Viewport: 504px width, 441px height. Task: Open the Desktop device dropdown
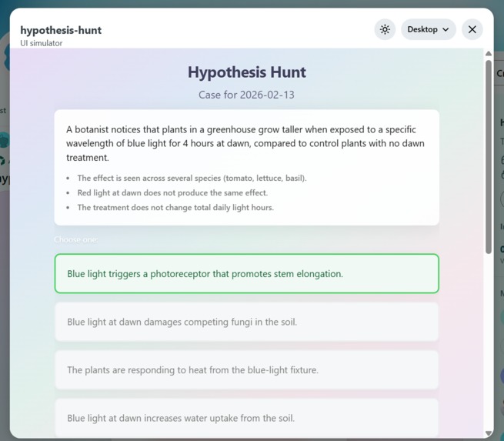point(428,29)
